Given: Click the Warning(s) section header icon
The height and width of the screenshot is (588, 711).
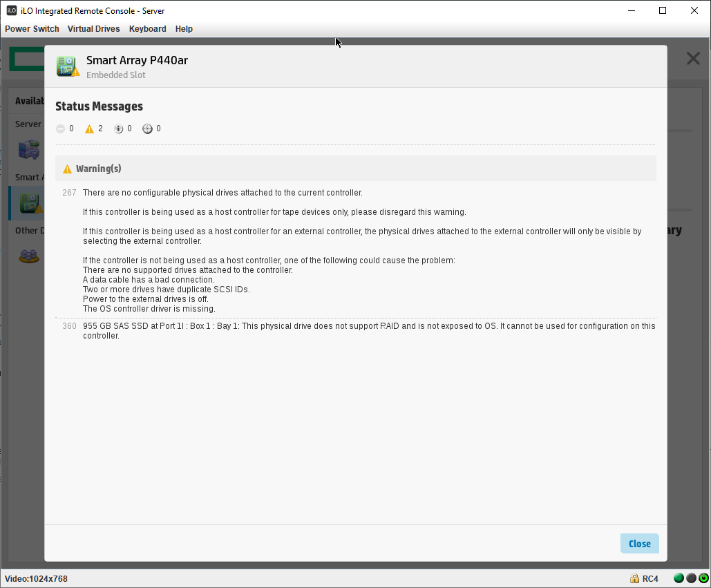Looking at the screenshot, I should coord(67,169).
